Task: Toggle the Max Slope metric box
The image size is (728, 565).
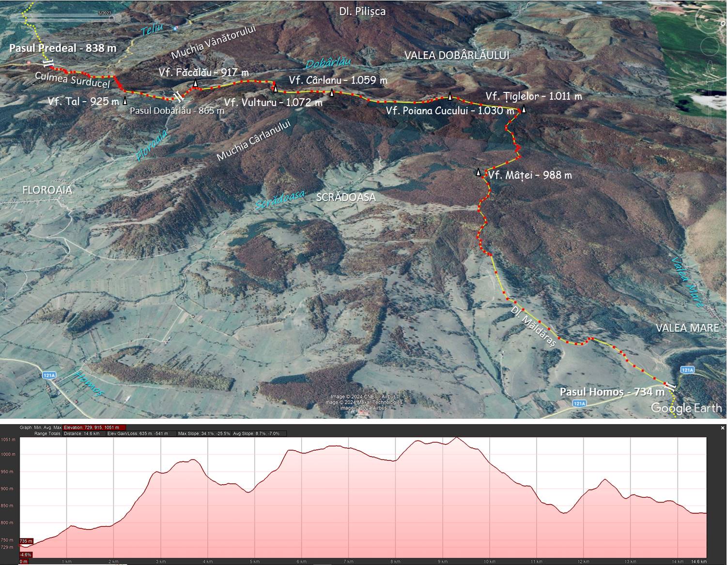Action: point(203,433)
